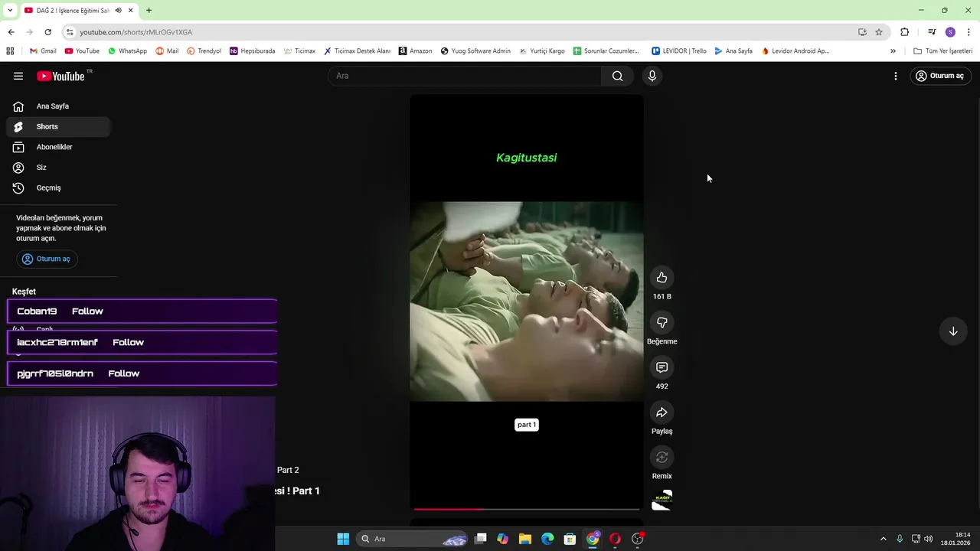Open WhatsApp bookmark
Screen dimensions: 980x551
click(127, 51)
